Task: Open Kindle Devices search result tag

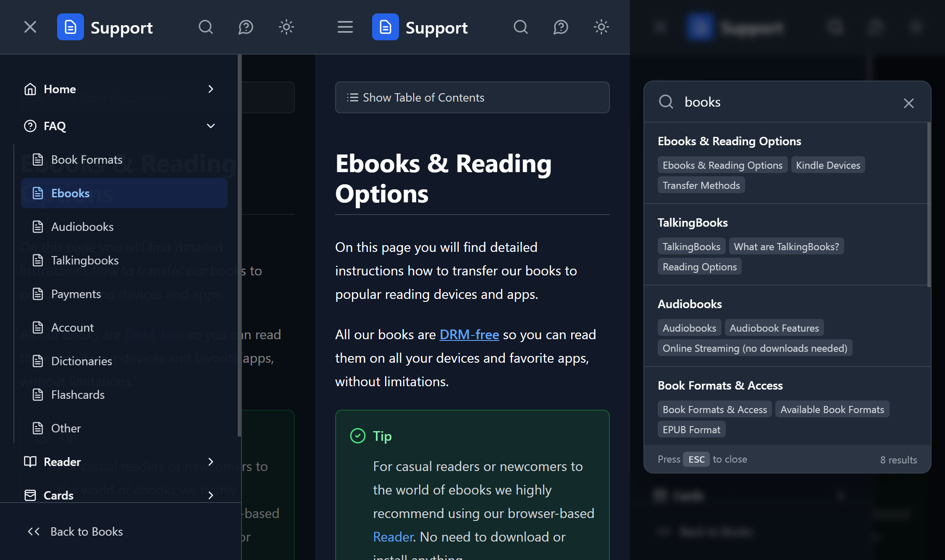Action: [828, 165]
